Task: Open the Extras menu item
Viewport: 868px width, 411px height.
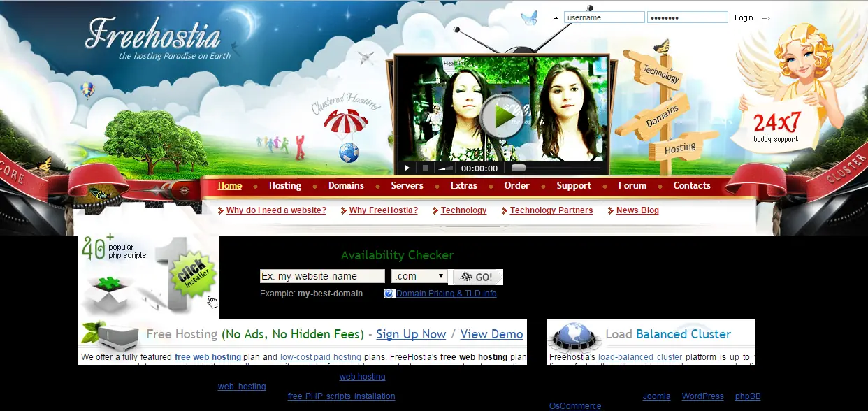Action: click(464, 186)
